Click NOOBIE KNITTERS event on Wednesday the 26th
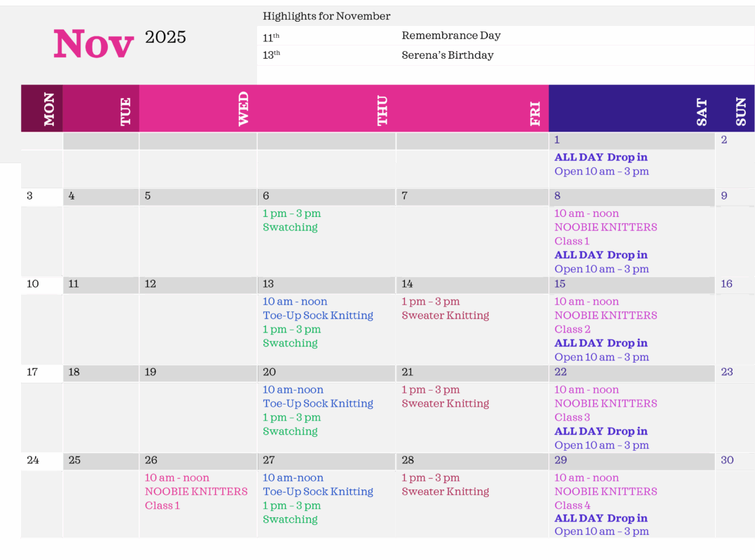 pyautogui.click(x=196, y=491)
